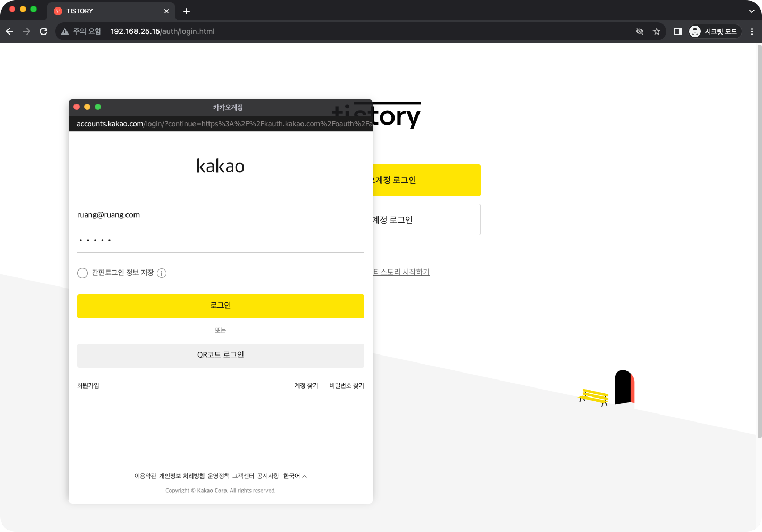Close the 카카오계정 popup with red button

(77, 107)
